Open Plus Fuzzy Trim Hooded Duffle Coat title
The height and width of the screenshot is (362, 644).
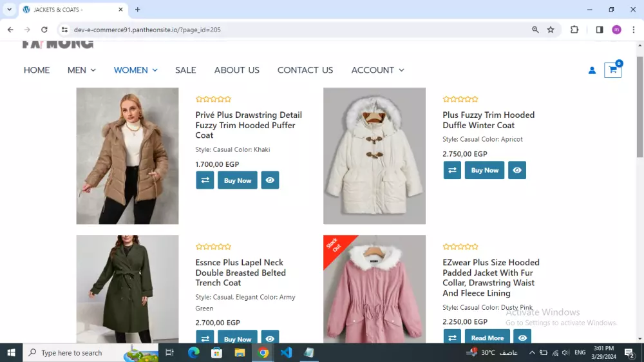488,120
